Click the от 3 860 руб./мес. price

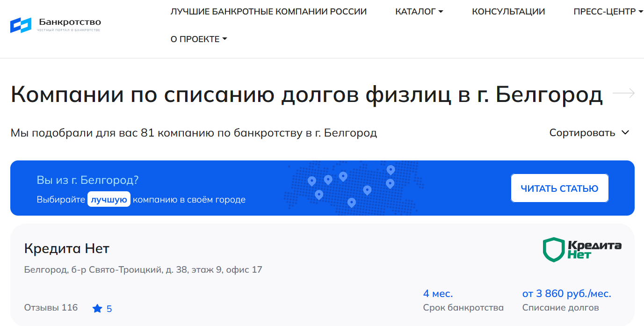click(x=567, y=294)
